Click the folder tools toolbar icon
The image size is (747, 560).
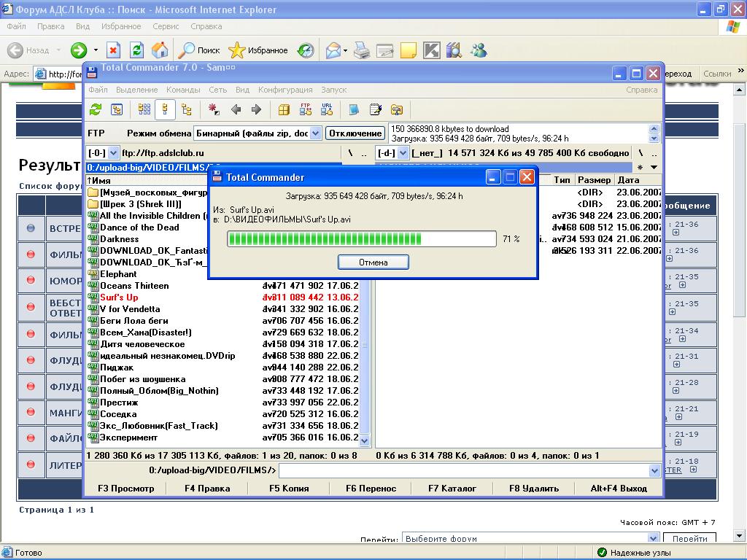[396, 110]
